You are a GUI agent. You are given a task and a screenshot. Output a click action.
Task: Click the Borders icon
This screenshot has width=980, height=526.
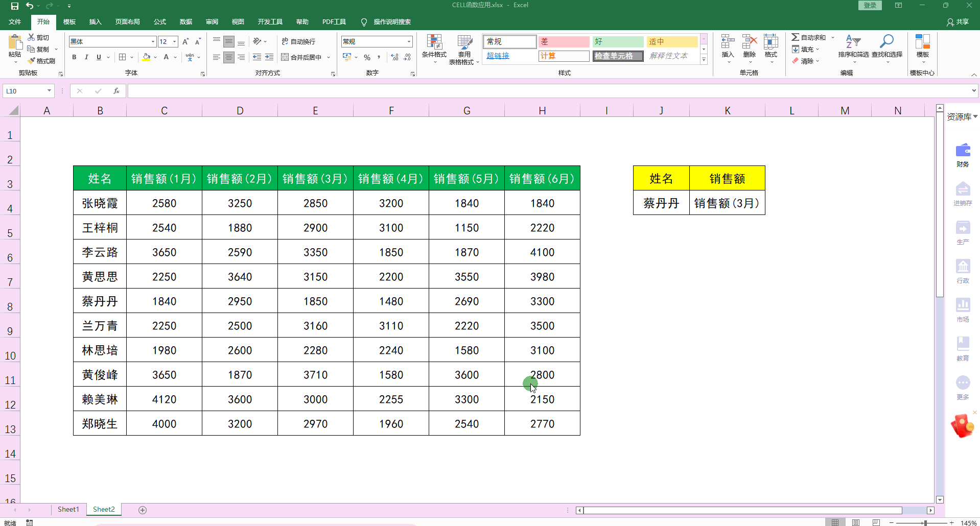(123, 57)
